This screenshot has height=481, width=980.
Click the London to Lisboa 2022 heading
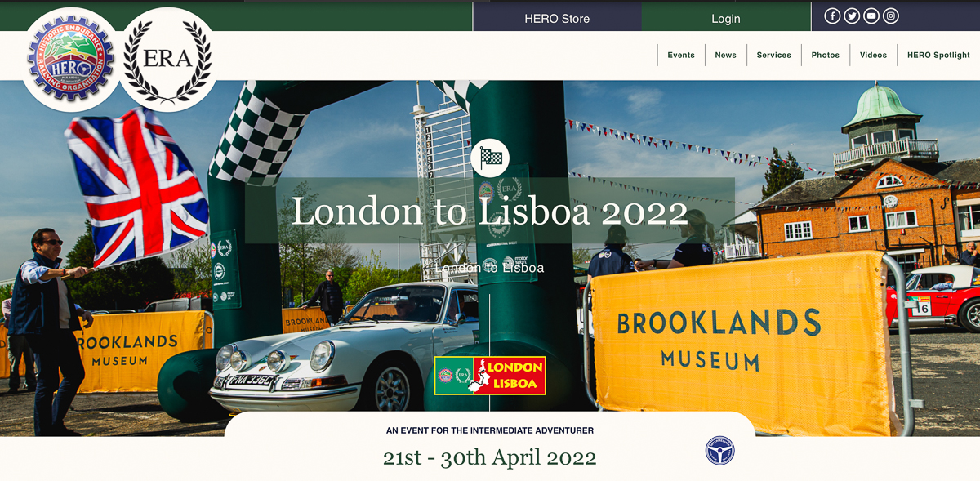click(x=490, y=212)
